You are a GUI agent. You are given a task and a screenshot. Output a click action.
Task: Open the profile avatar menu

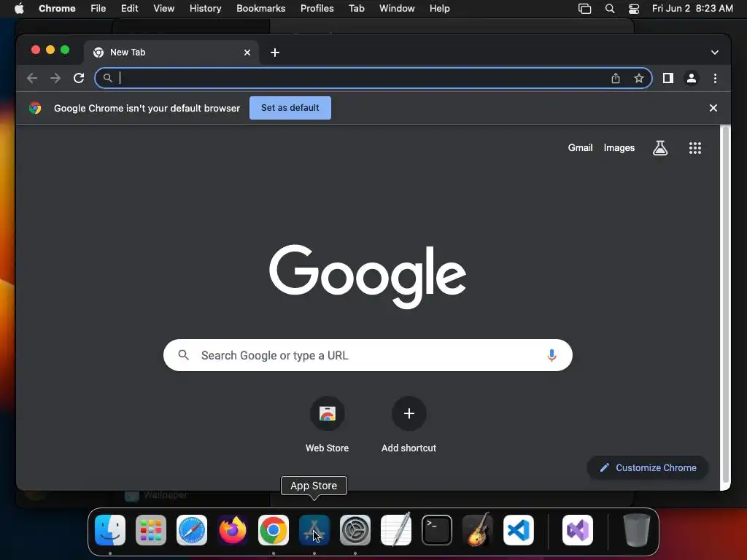click(x=692, y=78)
